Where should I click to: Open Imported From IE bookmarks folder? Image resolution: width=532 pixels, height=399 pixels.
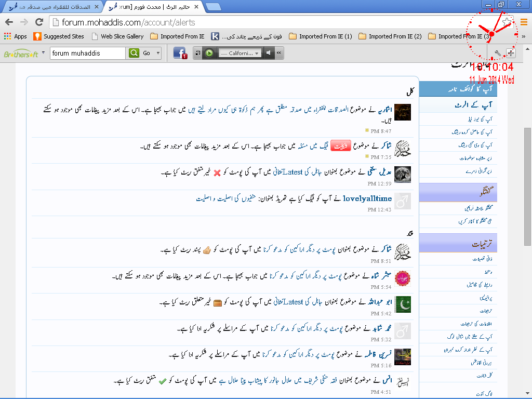178,36
